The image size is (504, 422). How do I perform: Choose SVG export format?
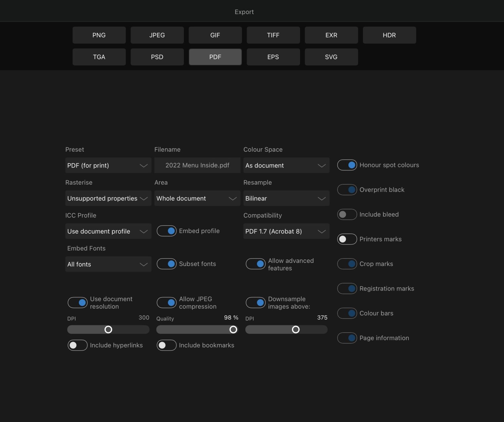click(x=331, y=57)
